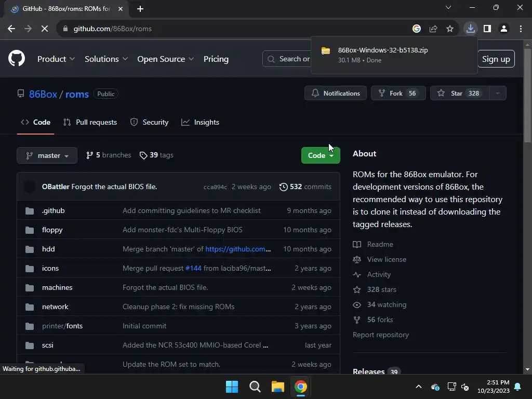Image resolution: width=532 pixels, height=399 pixels.
Task: Open the printer/fonts folder
Action: pos(62,326)
